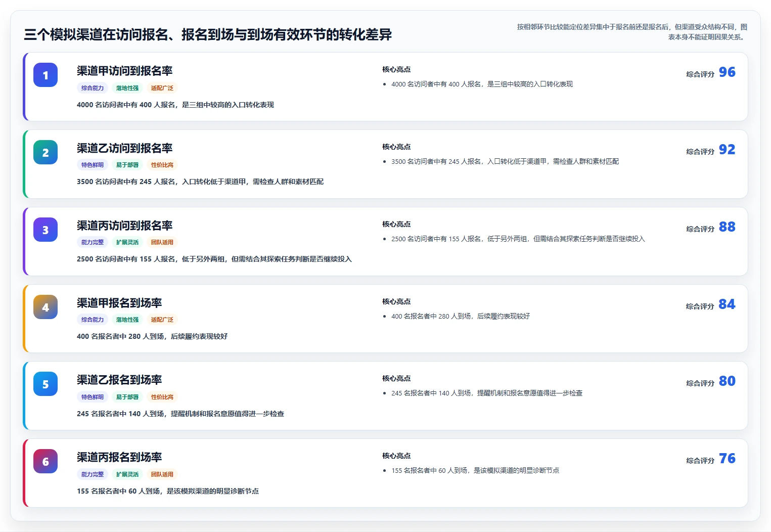Select 综合能力 tag in 渠道甲报名到场率 card
The width and height of the screenshot is (771, 532).
(93, 320)
